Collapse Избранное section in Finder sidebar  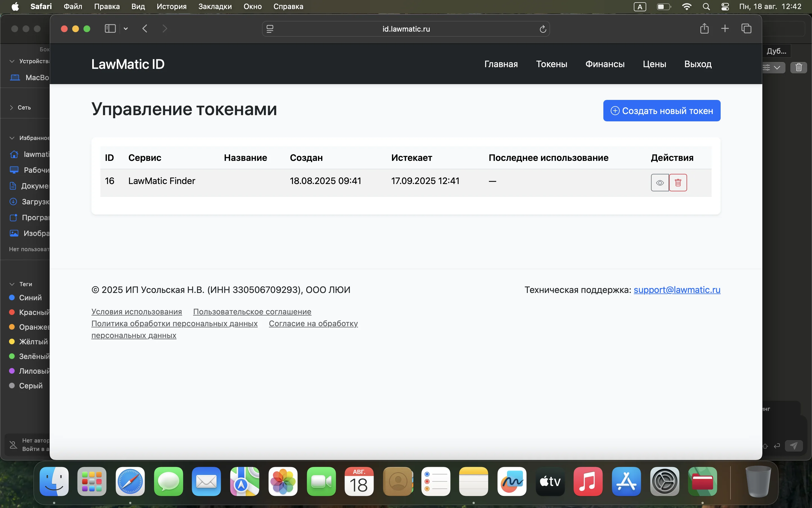click(x=12, y=138)
